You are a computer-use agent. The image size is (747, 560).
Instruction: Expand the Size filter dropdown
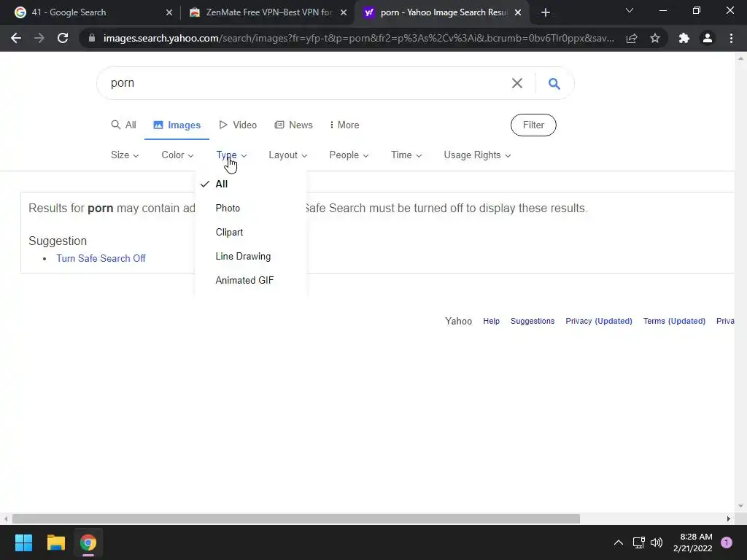tap(125, 155)
